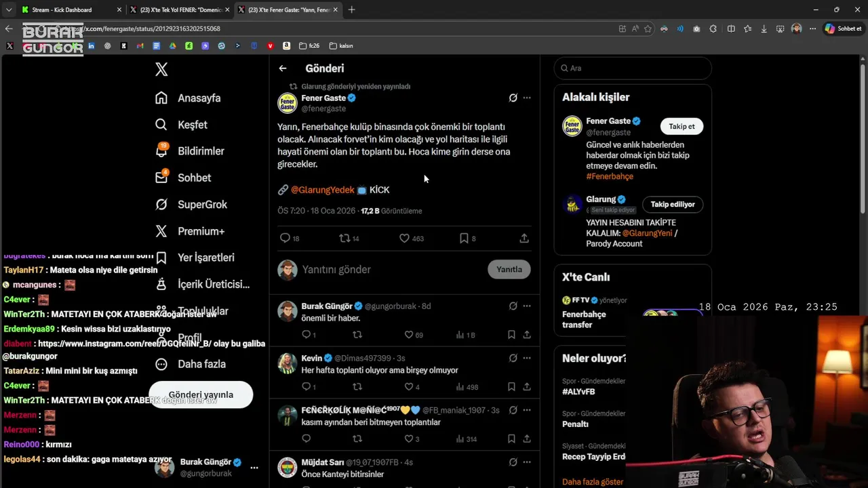Share Kevin's reply

[x=527, y=387]
